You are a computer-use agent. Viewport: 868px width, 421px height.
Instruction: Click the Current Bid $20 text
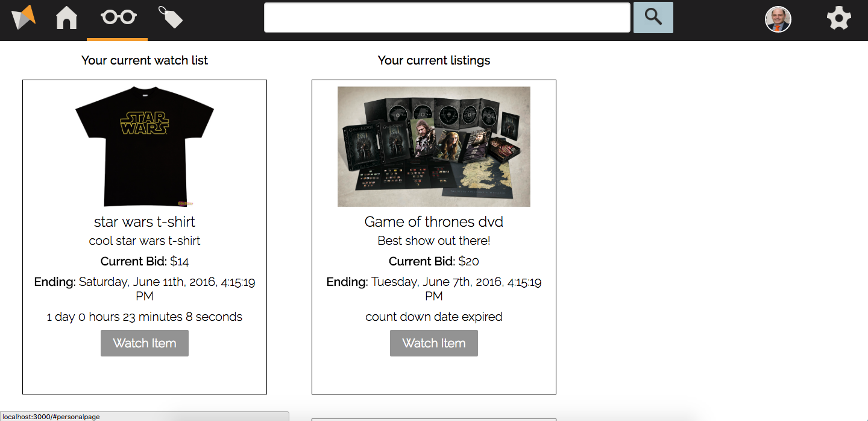point(434,261)
